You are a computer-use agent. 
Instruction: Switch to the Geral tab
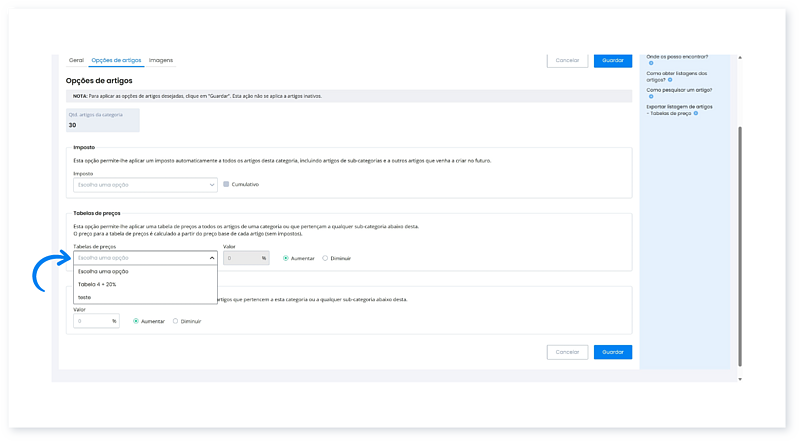[x=76, y=60]
